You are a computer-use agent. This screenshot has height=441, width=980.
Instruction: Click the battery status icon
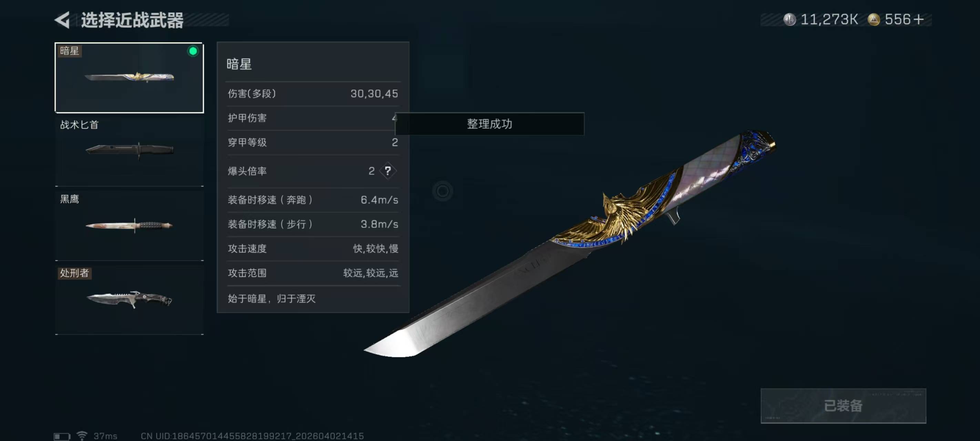coord(62,436)
